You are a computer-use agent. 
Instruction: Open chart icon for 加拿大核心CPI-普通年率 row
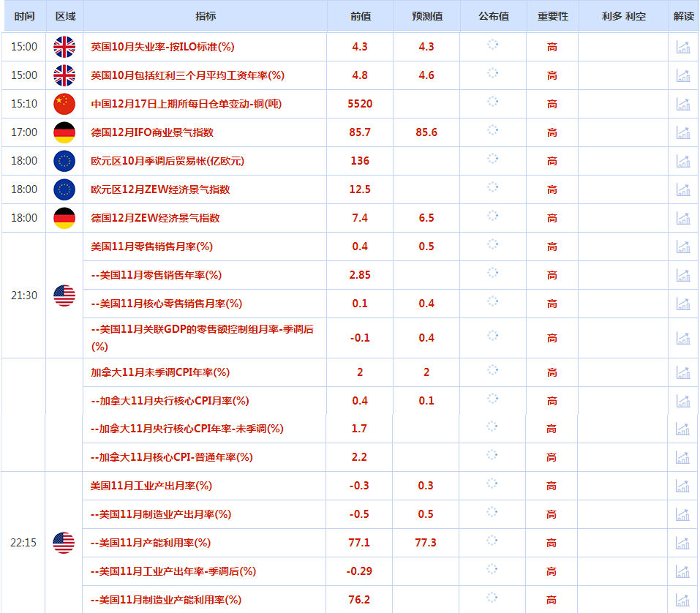pos(682,458)
